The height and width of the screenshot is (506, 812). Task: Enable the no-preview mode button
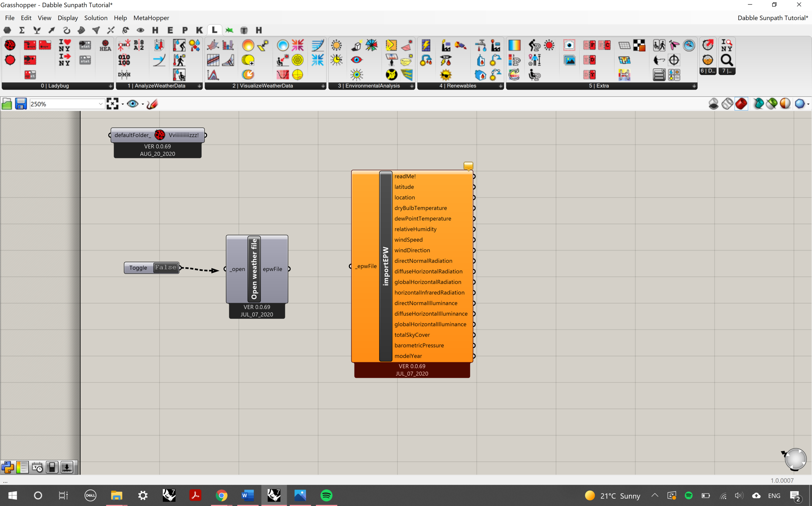click(x=713, y=104)
